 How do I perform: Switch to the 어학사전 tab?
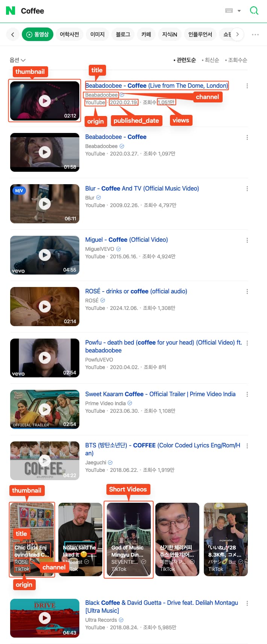click(x=70, y=34)
